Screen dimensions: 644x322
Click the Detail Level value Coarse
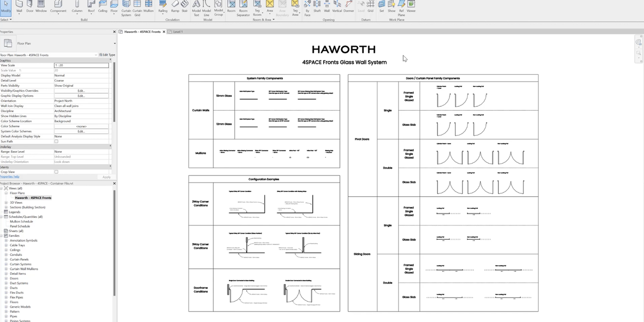[x=81, y=80]
